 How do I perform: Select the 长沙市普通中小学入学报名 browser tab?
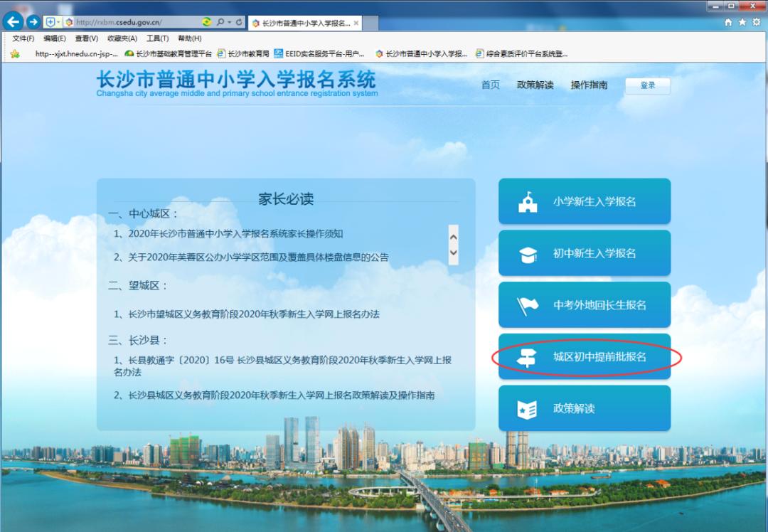coord(302,21)
